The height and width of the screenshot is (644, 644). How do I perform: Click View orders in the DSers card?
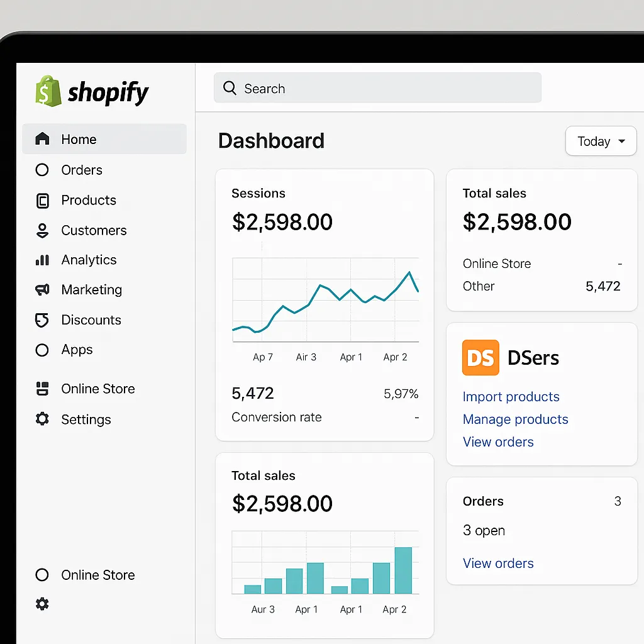pos(498,442)
